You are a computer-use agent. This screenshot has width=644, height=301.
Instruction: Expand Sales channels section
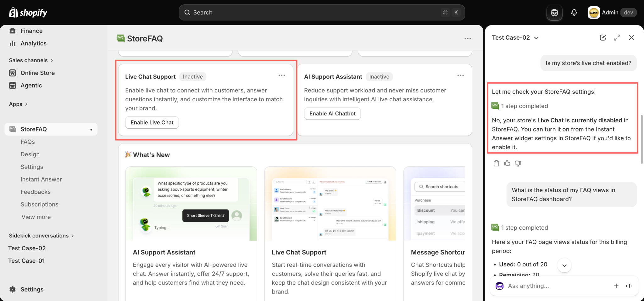click(31, 60)
